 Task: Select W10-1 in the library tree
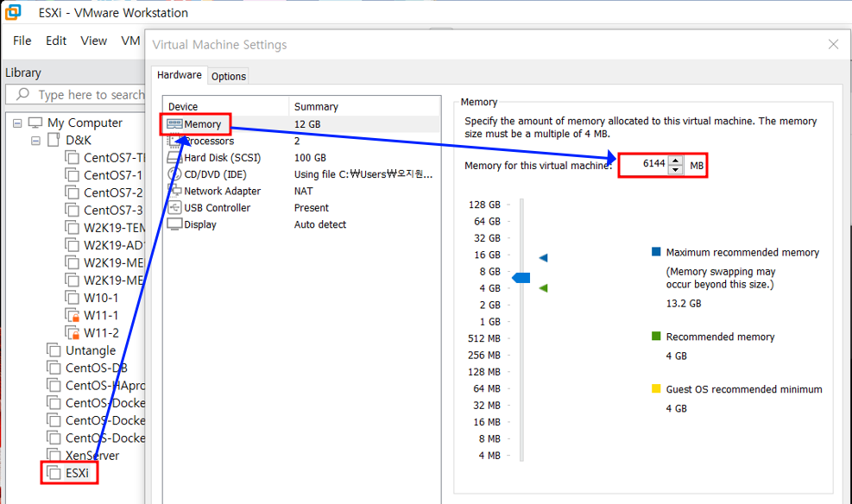click(101, 298)
